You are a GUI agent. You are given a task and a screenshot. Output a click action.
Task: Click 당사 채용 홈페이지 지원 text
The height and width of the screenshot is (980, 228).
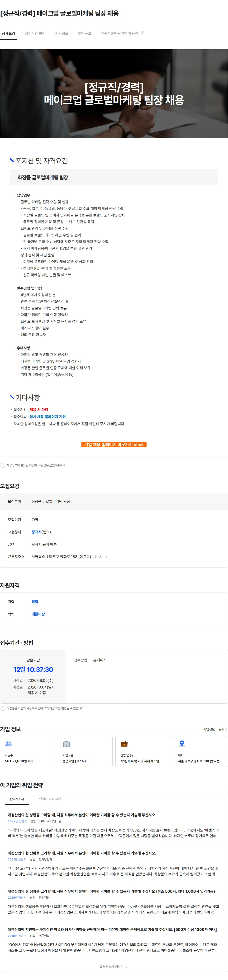[48, 416]
